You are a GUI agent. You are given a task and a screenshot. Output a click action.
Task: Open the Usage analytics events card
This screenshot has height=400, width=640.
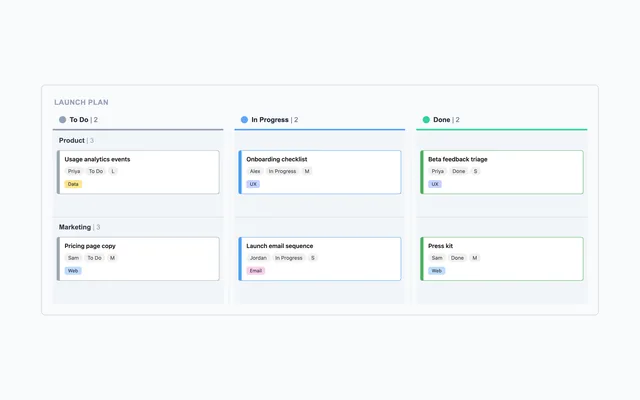[x=138, y=172]
